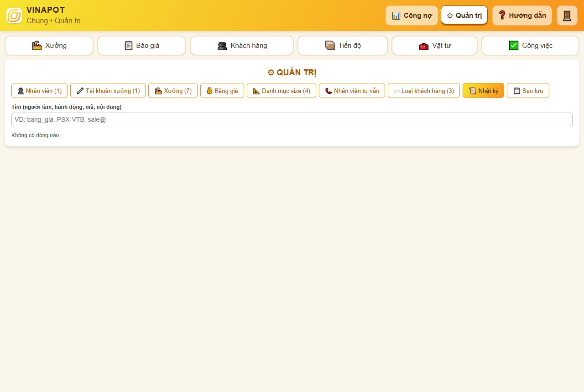
Task: Click the package box icon on Tiến độ
Action: pyautogui.click(x=330, y=46)
